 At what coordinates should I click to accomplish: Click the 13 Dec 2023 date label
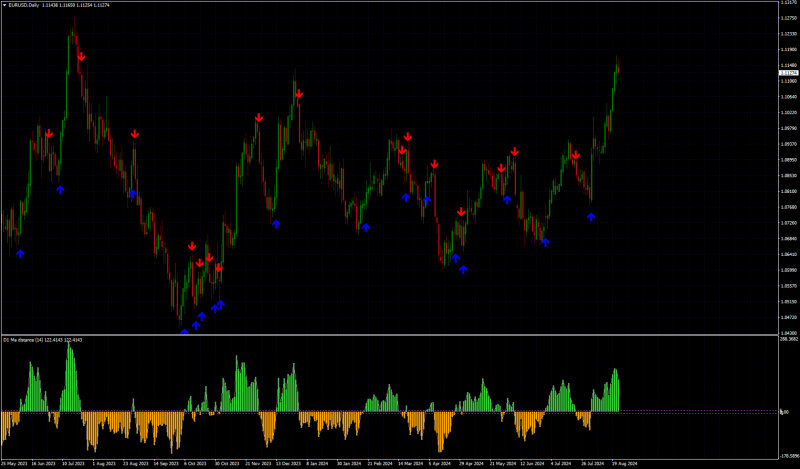pyautogui.click(x=287, y=464)
